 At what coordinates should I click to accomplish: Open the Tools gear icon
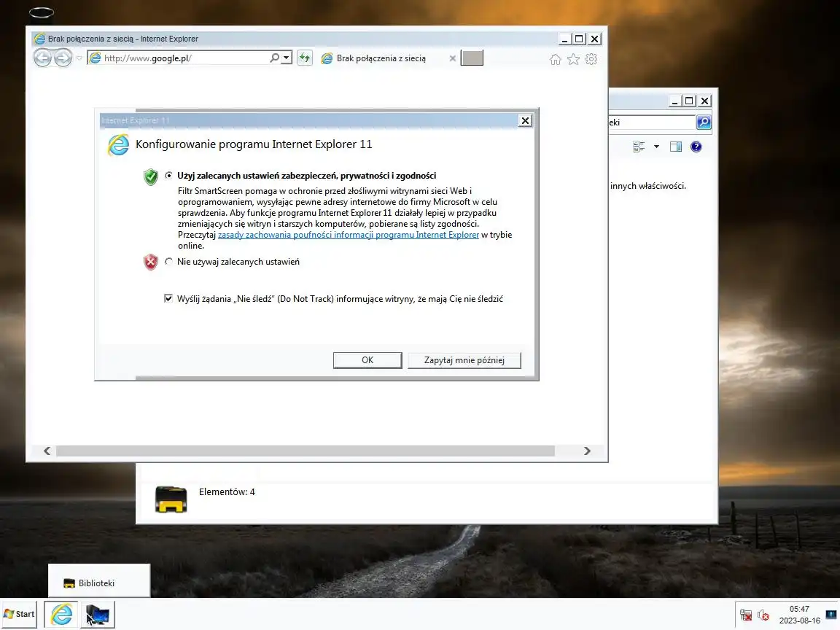point(591,60)
